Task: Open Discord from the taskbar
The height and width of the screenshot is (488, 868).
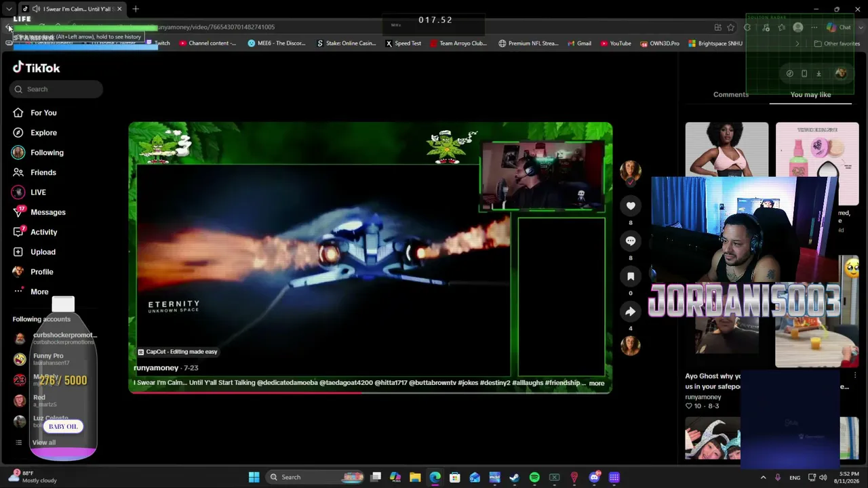Action: point(594,477)
